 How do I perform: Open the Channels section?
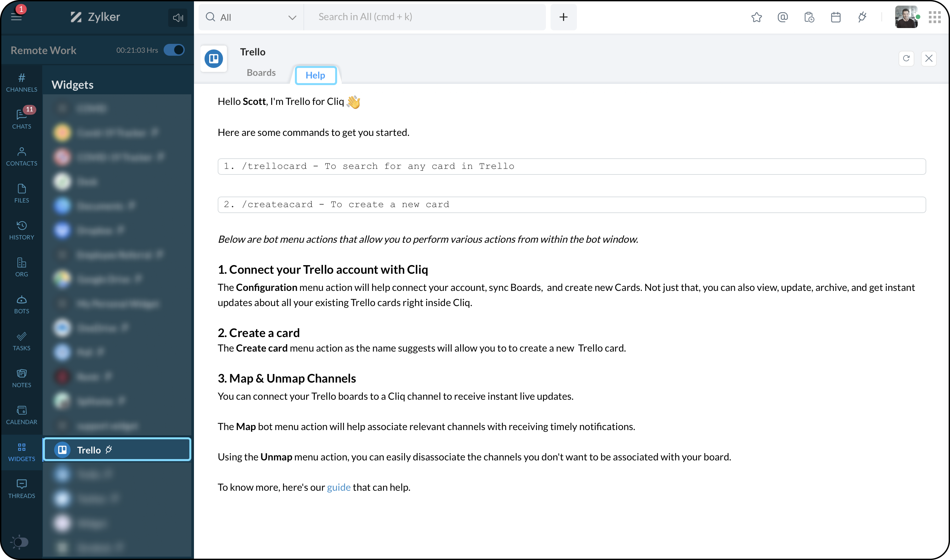[x=21, y=83]
